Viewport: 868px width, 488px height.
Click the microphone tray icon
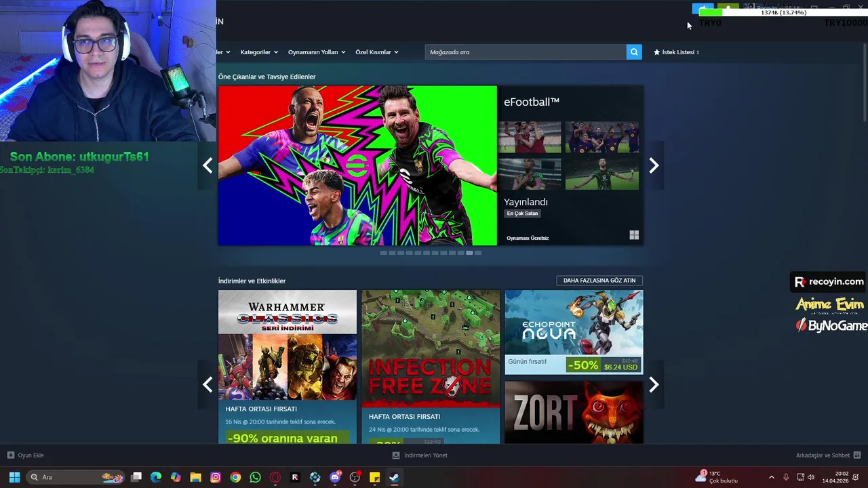tap(786, 477)
